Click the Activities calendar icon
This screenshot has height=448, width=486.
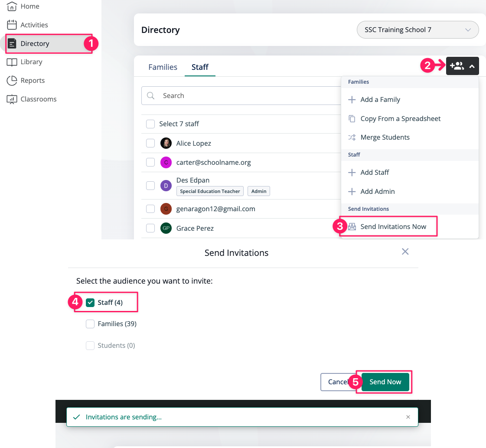pyautogui.click(x=12, y=25)
